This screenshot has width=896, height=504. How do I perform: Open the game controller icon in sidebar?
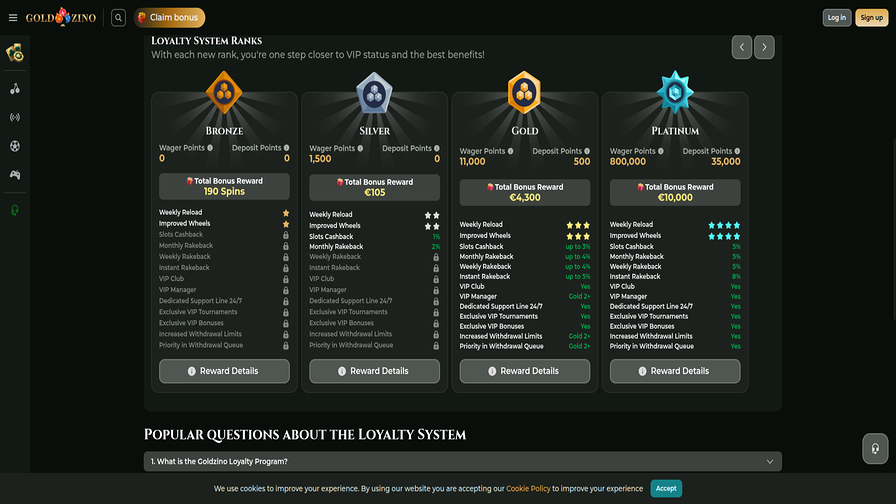click(x=15, y=175)
